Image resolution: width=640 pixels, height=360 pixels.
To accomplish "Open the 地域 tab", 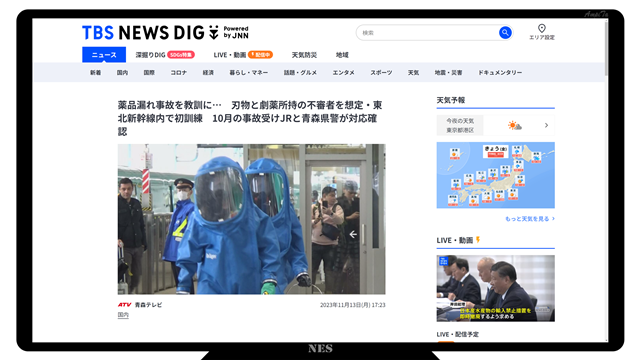I will coord(342,55).
